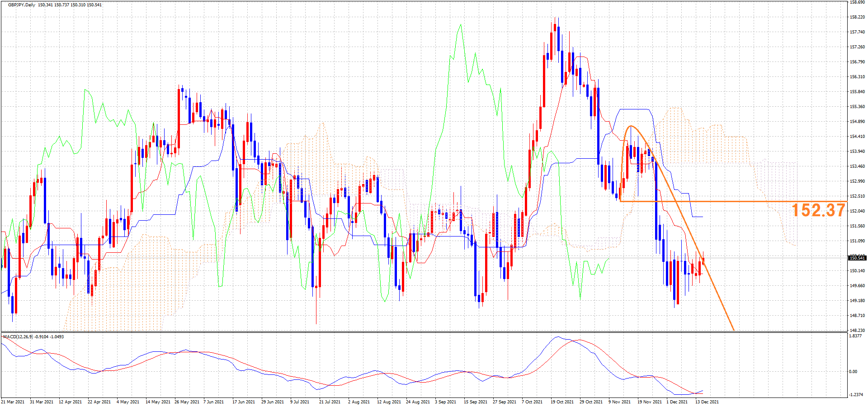The width and height of the screenshot is (868, 407).
Task: Select the 9 Jul 2021 date label
Action: pos(300,402)
